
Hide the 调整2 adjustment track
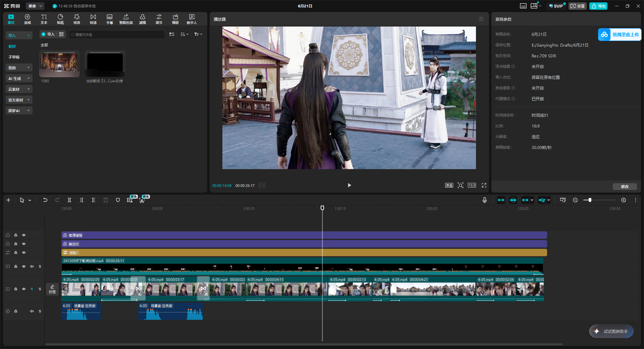(24, 253)
